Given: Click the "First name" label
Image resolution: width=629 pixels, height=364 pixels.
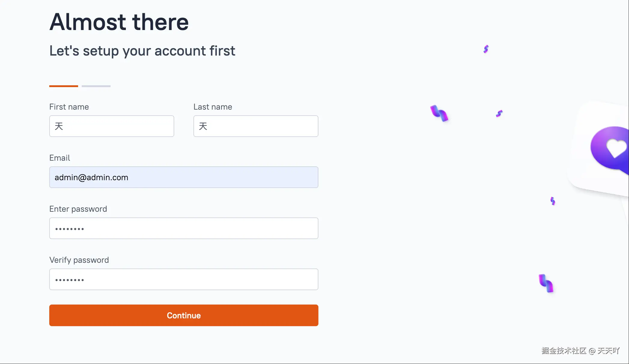Looking at the screenshot, I should pos(69,107).
